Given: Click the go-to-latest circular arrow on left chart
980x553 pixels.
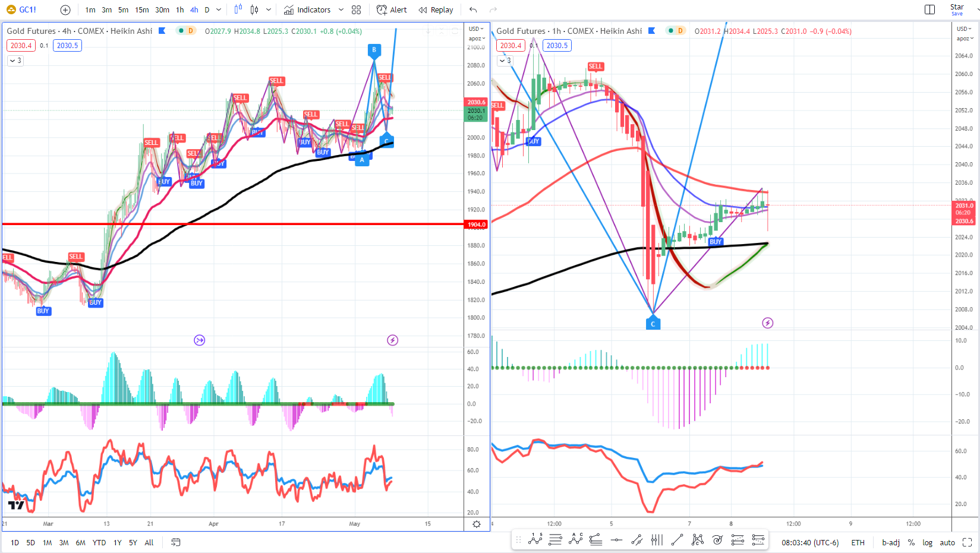Looking at the screenshot, I should click(x=200, y=340).
